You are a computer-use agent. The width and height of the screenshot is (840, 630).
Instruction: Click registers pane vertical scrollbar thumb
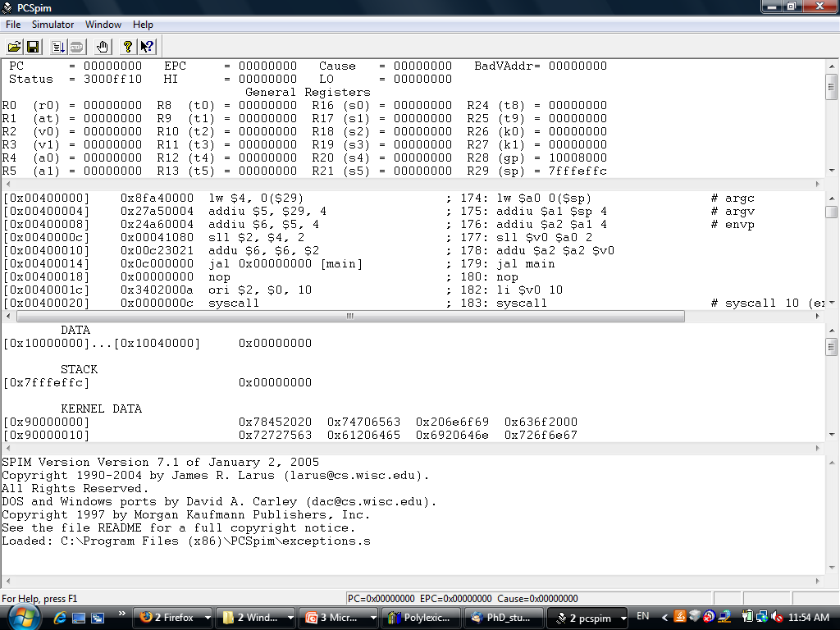pos(832,87)
